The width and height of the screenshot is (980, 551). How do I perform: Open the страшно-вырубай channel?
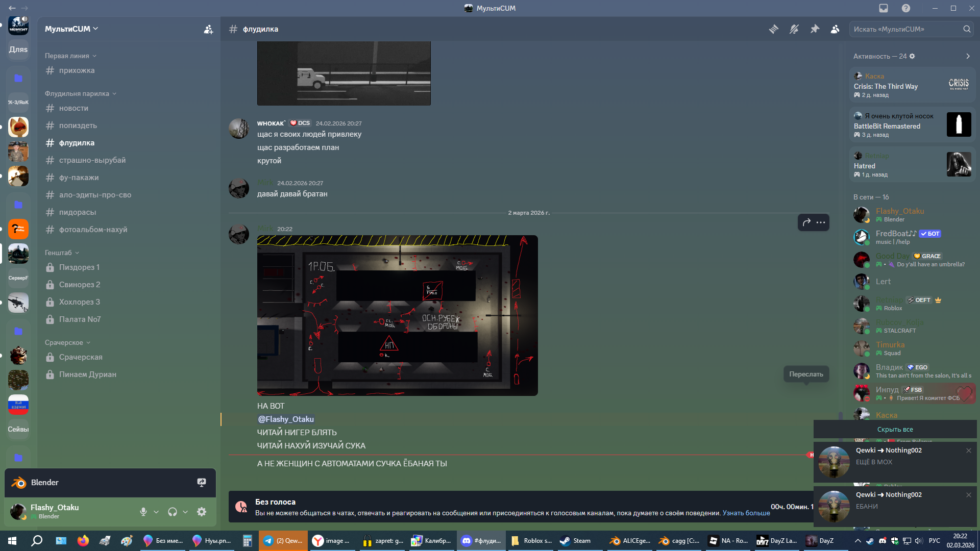92,160
